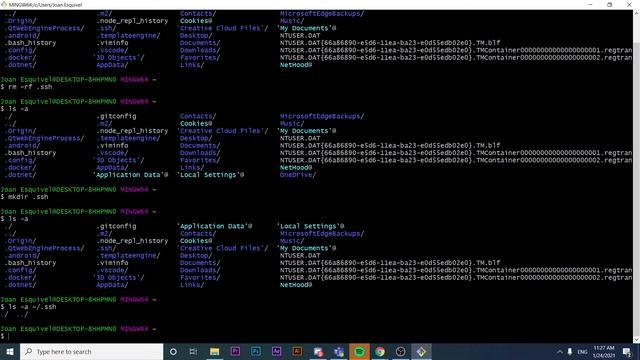Viewport: 640px width, 360px height.
Task: Launch Adobe Illustrator from taskbar
Action: [297, 351]
